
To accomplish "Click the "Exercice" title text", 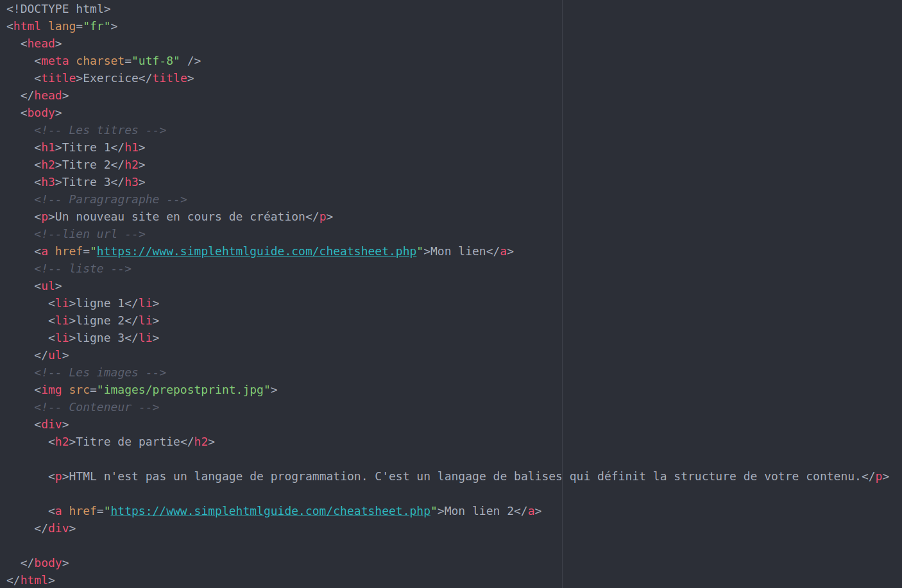I will tap(110, 78).
